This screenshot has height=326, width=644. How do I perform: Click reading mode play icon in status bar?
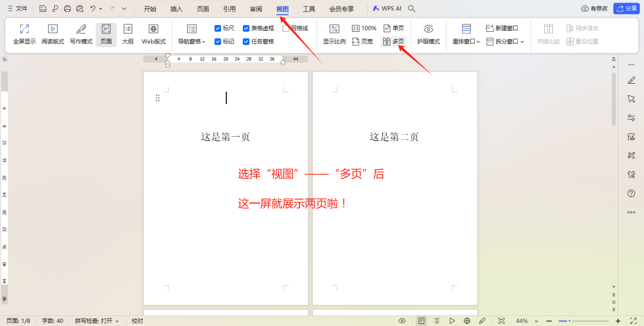452,321
